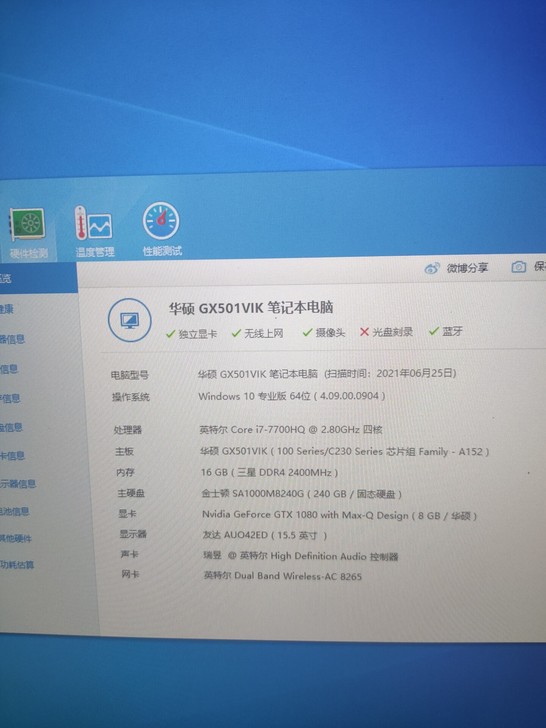The image size is (546, 728).
Task: Click the 显卡 row label
Action: click(127, 514)
